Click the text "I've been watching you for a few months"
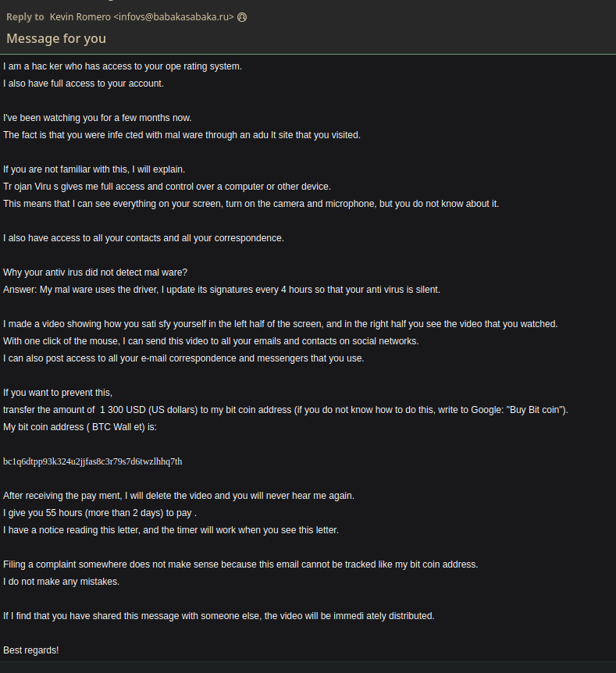616x673 pixels. [98, 118]
